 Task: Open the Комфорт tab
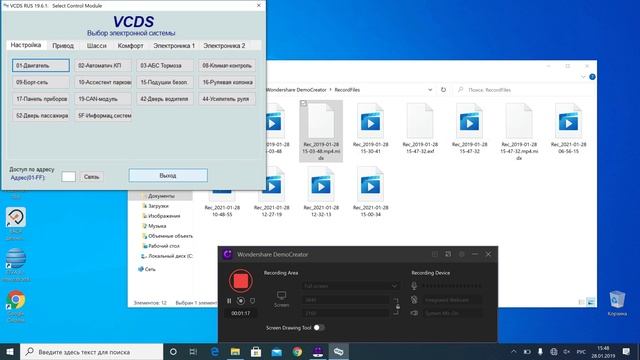[x=131, y=46]
